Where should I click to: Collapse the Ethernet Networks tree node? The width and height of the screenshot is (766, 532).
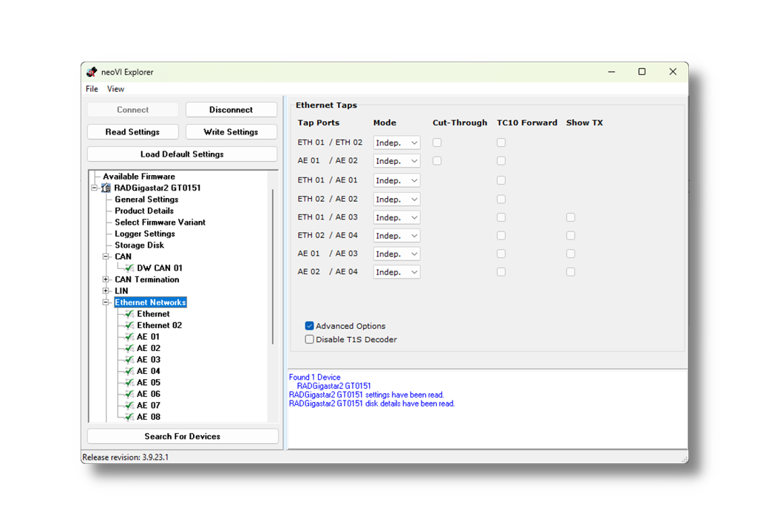105,302
